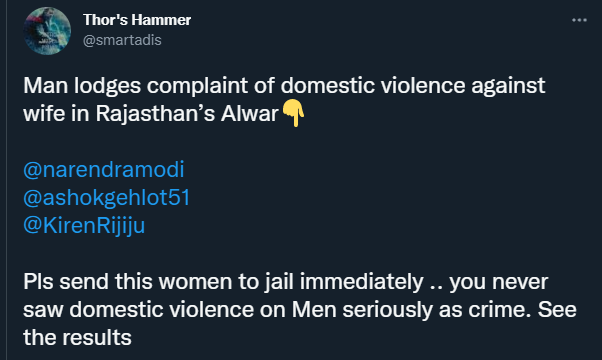Go to @KirenRijiju mentioned account
The image size is (602, 360).
[84, 226]
